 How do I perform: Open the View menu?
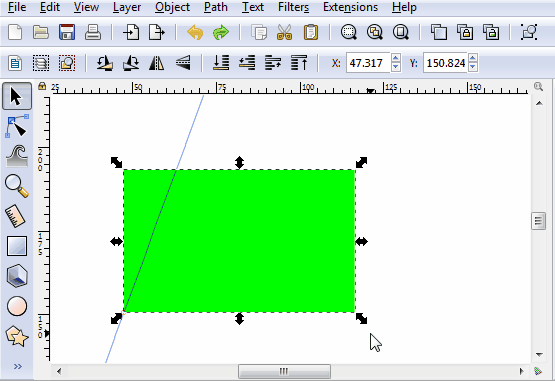tap(86, 7)
